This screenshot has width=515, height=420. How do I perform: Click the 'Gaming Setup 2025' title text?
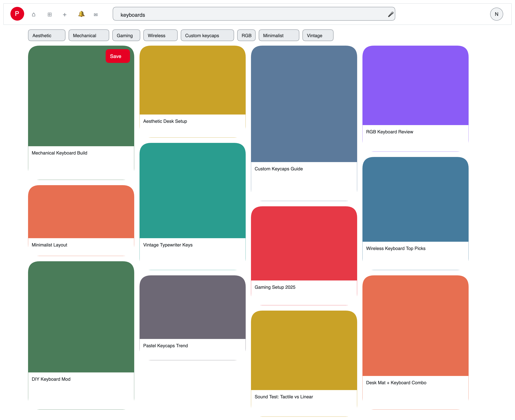point(275,287)
